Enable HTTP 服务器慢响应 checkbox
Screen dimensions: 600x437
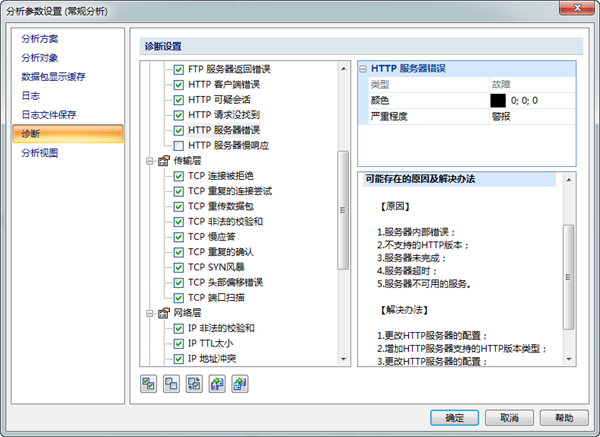click(x=178, y=146)
